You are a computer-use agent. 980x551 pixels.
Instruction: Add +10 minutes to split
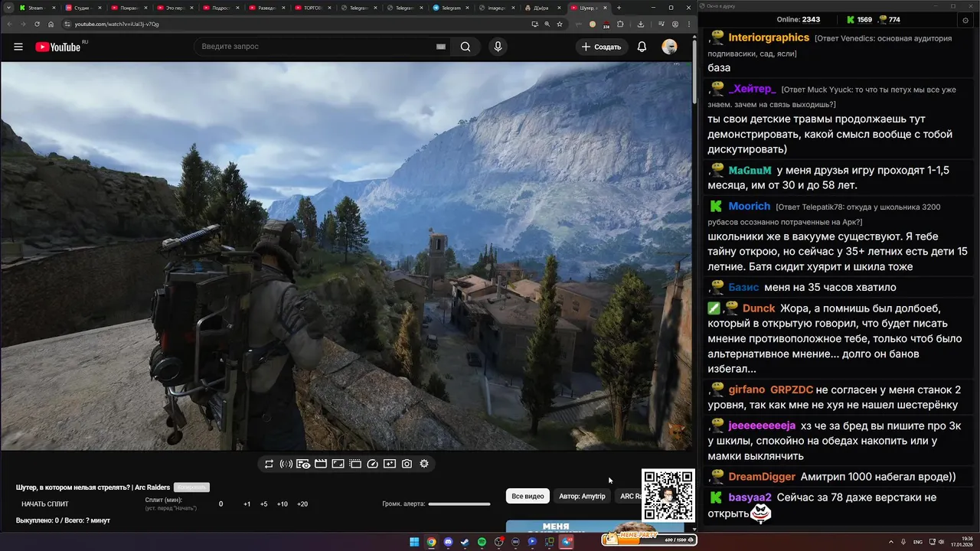(283, 504)
